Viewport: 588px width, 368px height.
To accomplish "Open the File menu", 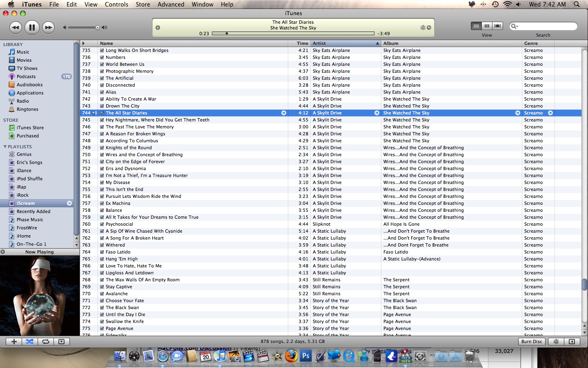I will pyautogui.click(x=54, y=4).
